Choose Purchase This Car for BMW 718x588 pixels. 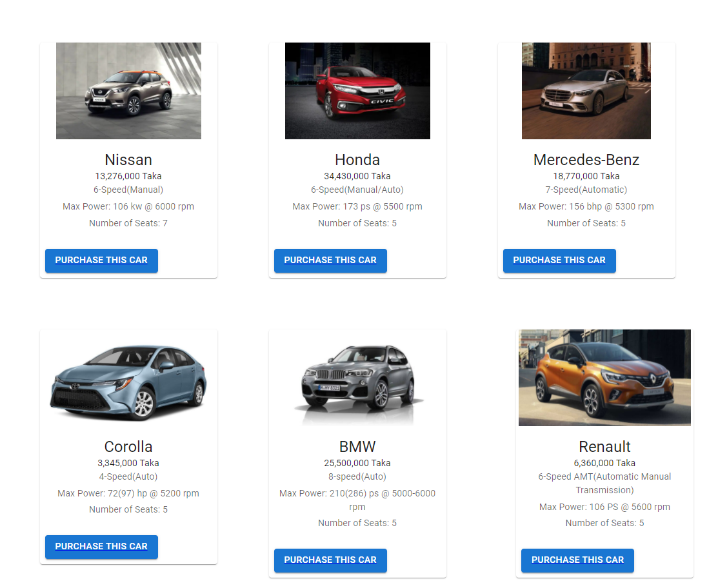point(330,560)
